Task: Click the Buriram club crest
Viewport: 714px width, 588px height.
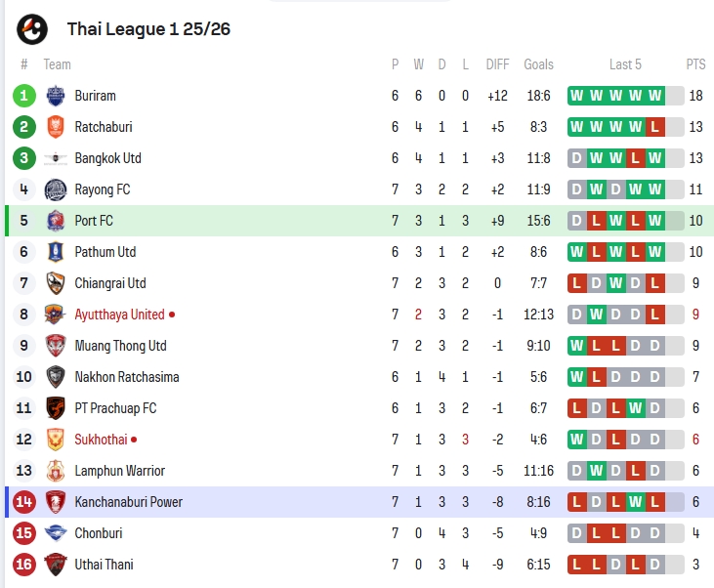Action: [x=55, y=96]
